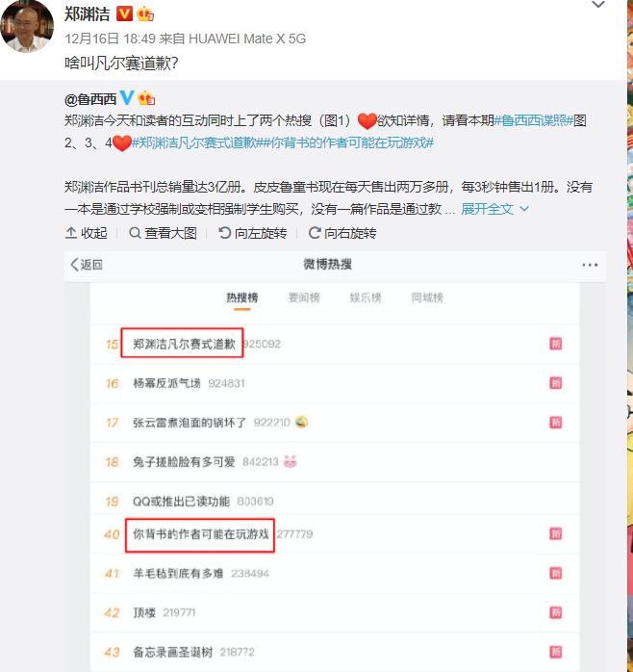Image resolution: width=633 pixels, height=672 pixels.
Task: Click the orange V verified badge beside 郑渊洁
Action: [x=124, y=13]
